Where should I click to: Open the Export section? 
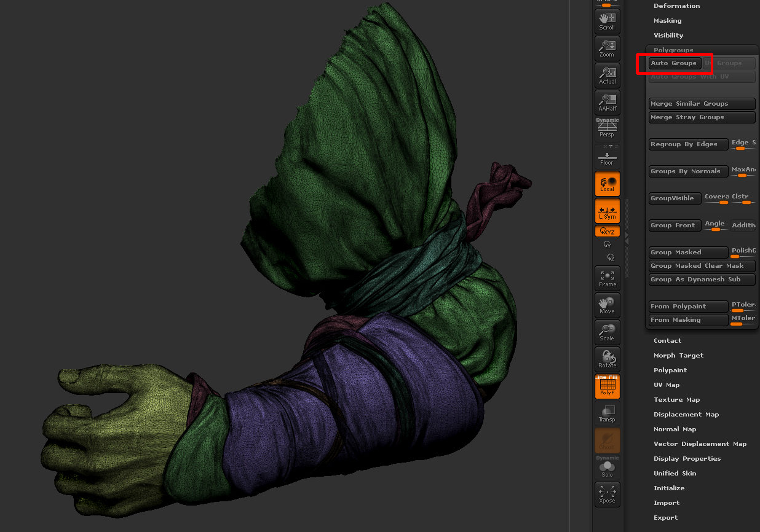point(665,518)
